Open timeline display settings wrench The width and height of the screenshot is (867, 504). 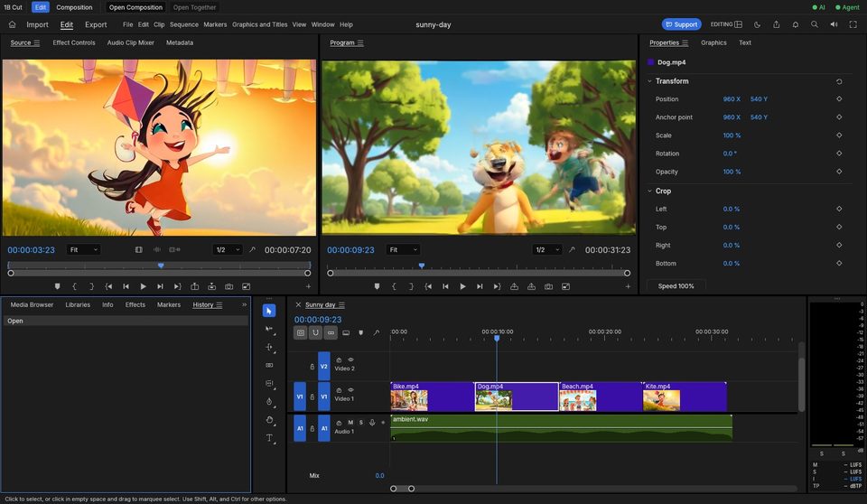[x=377, y=332]
